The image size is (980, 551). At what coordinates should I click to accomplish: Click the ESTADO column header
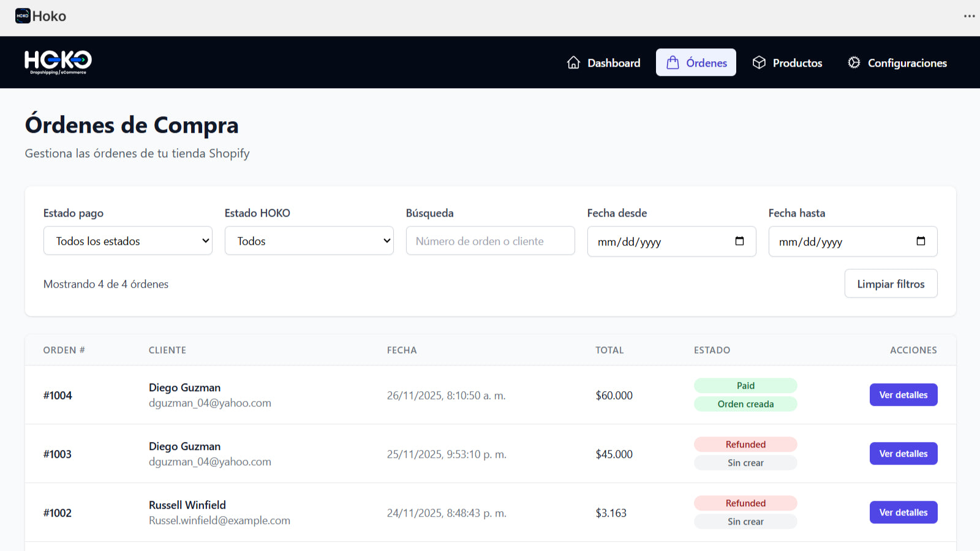click(712, 350)
